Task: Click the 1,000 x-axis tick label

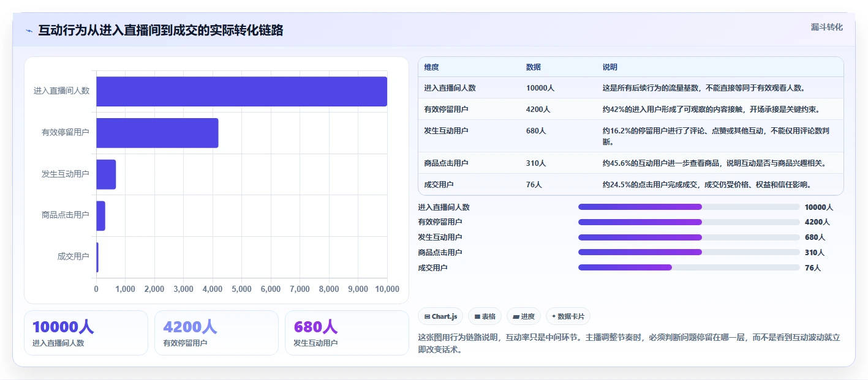Action: pos(125,289)
